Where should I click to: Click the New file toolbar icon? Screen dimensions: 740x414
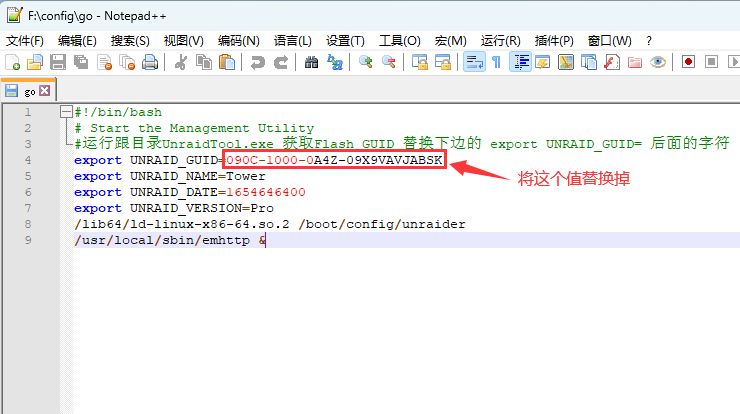[x=13, y=62]
